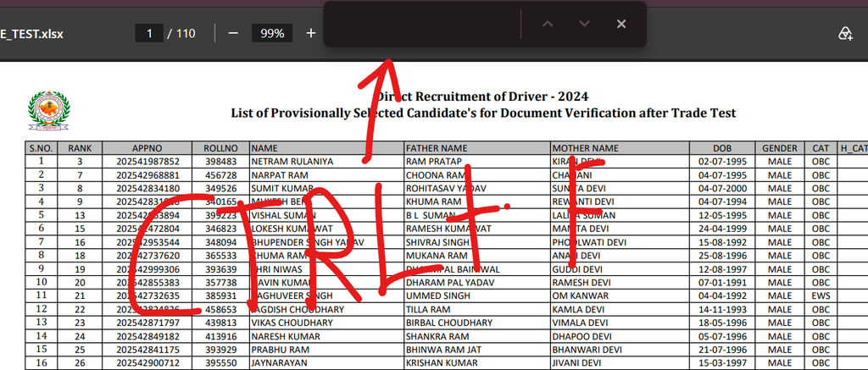Click roll number 456728

[x=220, y=174]
